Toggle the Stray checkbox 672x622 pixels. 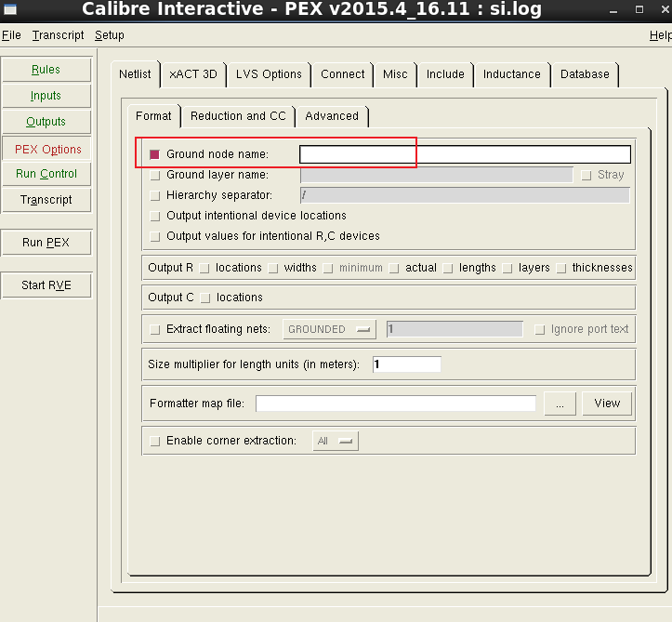586,175
